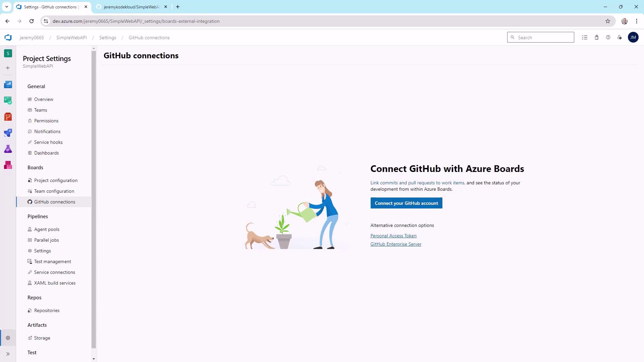View site information icon in address bar
The height and width of the screenshot is (362, 644).
coord(46,21)
